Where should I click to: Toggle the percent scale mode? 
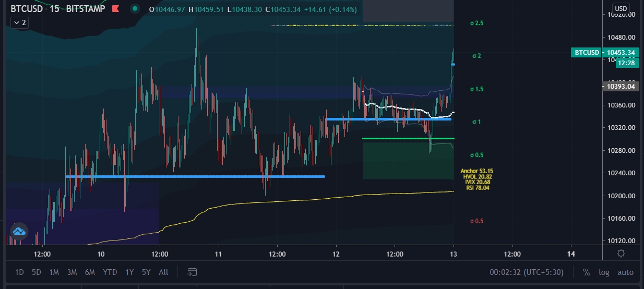(587, 272)
